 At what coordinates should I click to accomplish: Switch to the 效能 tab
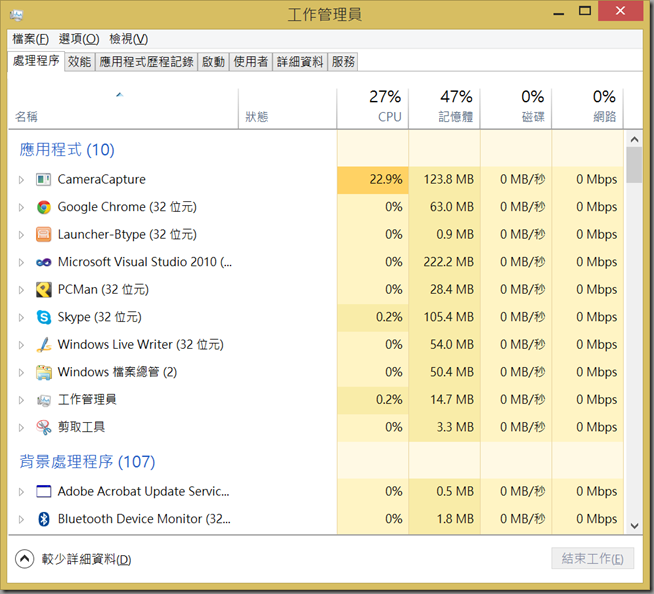tap(79, 62)
